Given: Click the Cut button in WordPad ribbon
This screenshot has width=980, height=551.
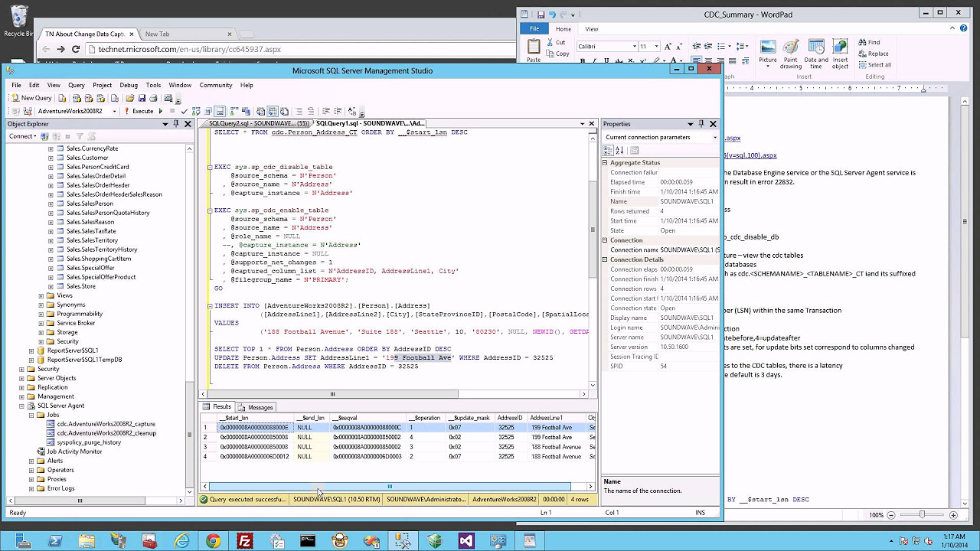Looking at the screenshot, I should point(557,43).
